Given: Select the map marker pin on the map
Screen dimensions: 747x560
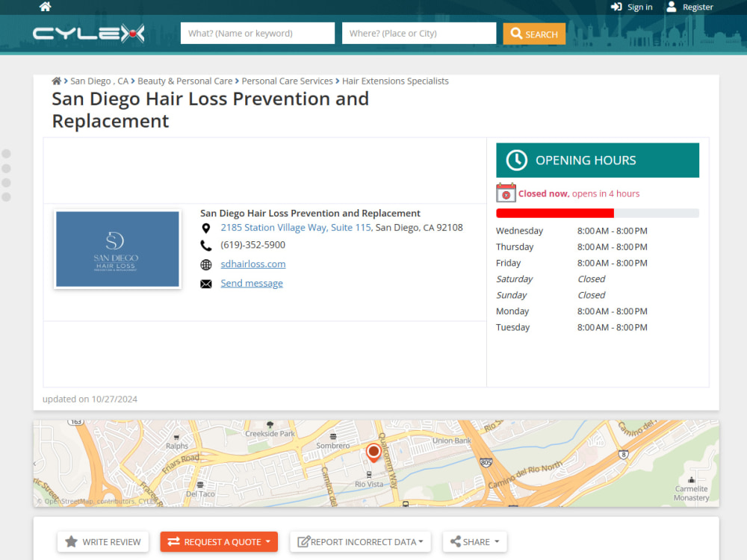Looking at the screenshot, I should (x=373, y=452).
